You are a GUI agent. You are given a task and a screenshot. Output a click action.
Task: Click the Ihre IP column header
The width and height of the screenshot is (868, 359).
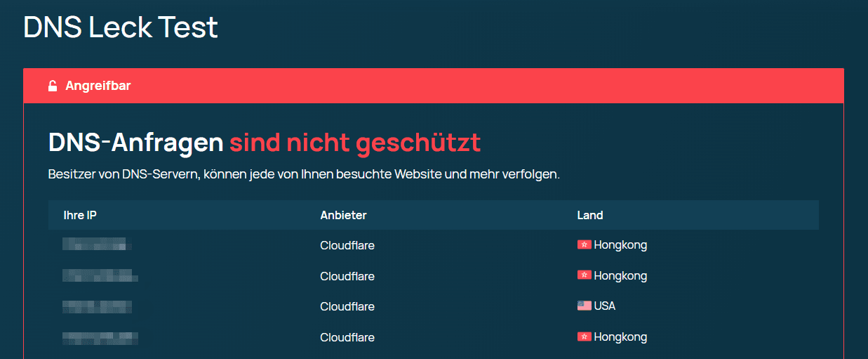(x=80, y=215)
